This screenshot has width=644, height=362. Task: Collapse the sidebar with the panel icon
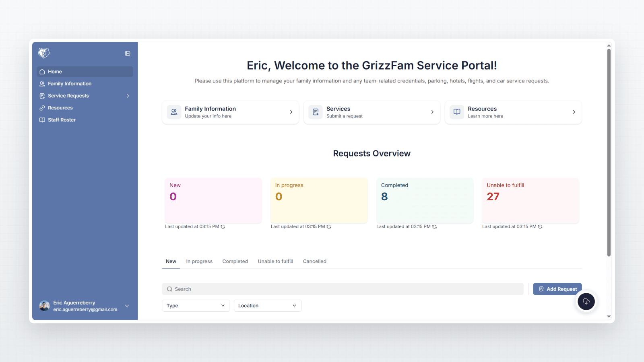coord(128,53)
